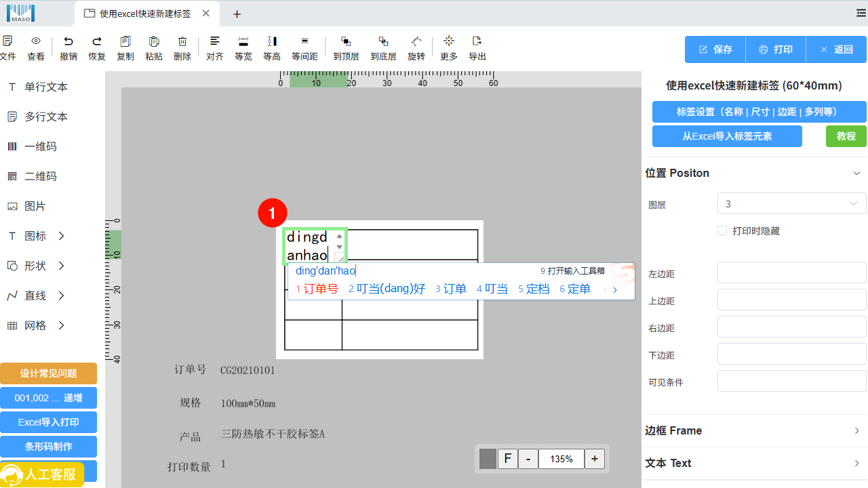Open the 打开输入工具箱 IME toolbox option
The image size is (868, 488).
[x=572, y=270]
